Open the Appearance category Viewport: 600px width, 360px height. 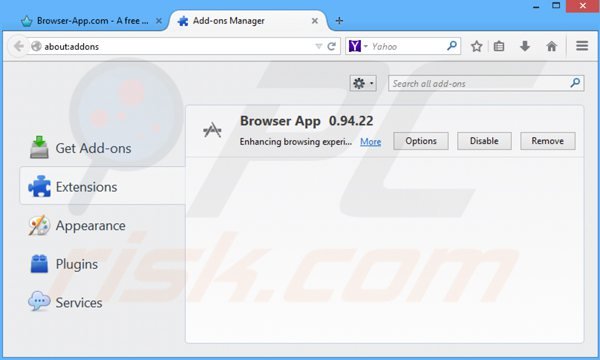[102, 225]
